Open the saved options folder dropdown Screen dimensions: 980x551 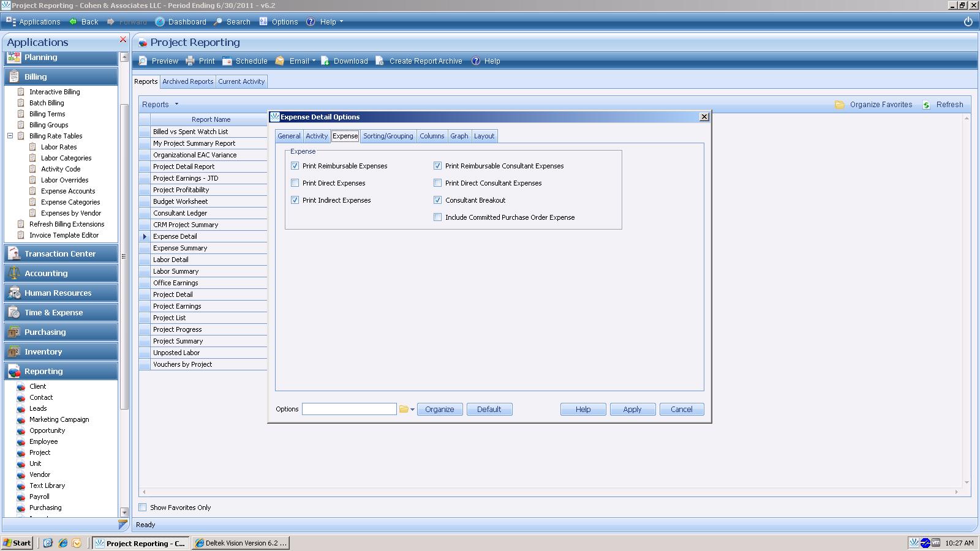point(412,410)
